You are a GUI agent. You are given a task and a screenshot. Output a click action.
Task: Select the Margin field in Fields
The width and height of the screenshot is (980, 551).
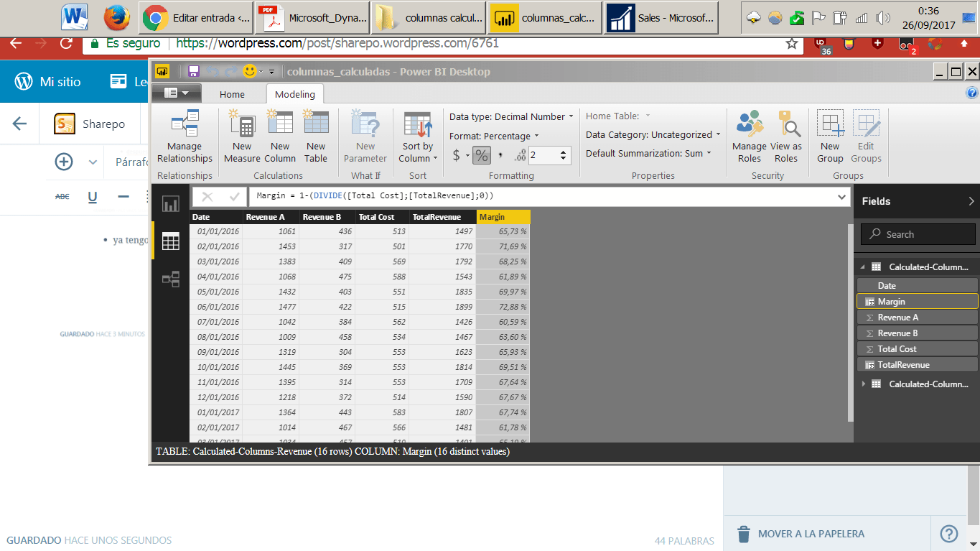point(918,302)
